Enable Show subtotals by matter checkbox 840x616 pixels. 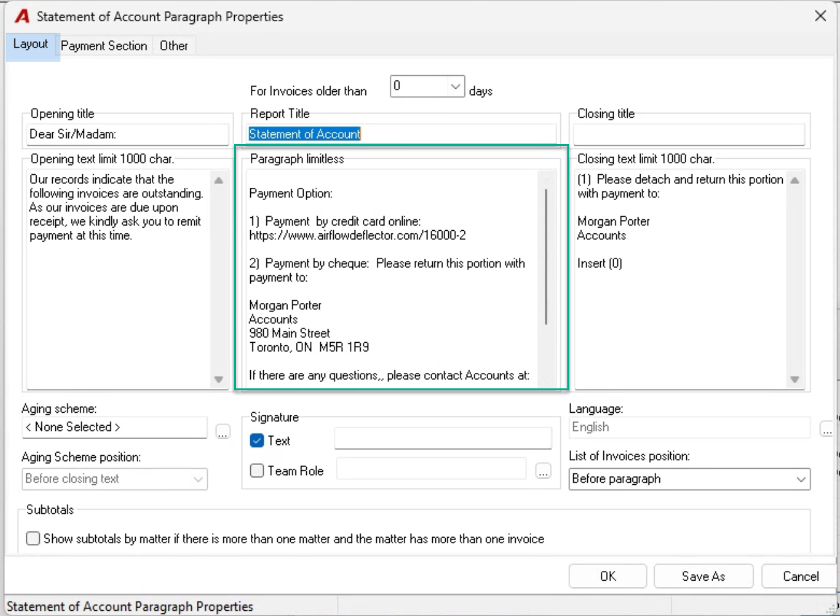coord(33,538)
